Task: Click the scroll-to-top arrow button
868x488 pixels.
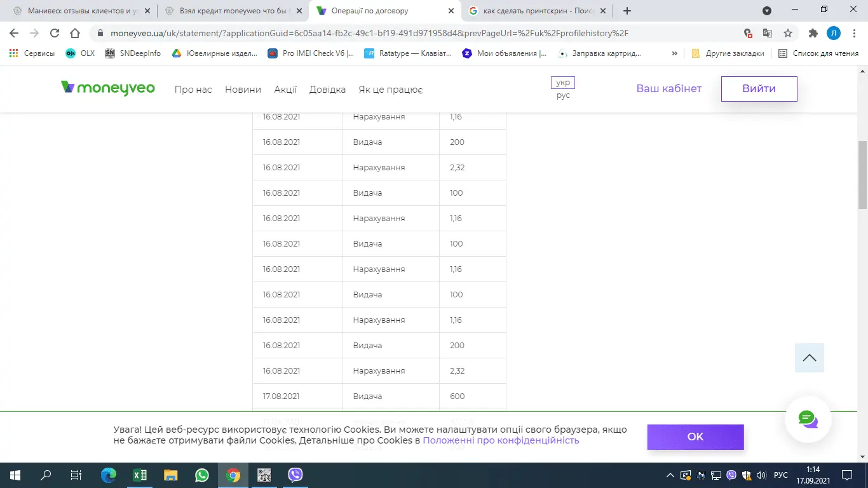Action: tap(809, 358)
